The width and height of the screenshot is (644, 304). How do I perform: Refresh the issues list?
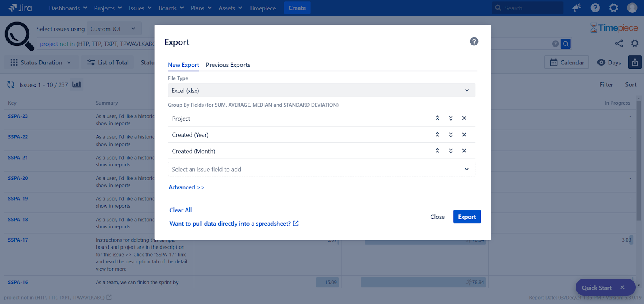[11, 84]
